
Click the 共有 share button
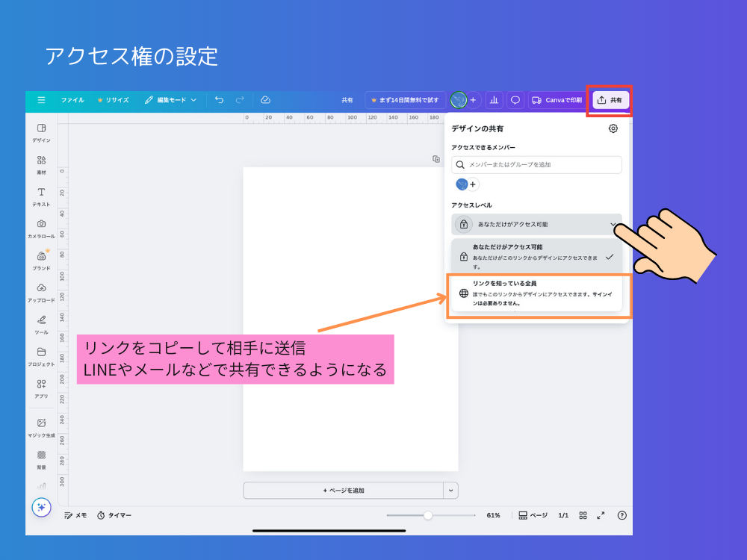(610, 100)
